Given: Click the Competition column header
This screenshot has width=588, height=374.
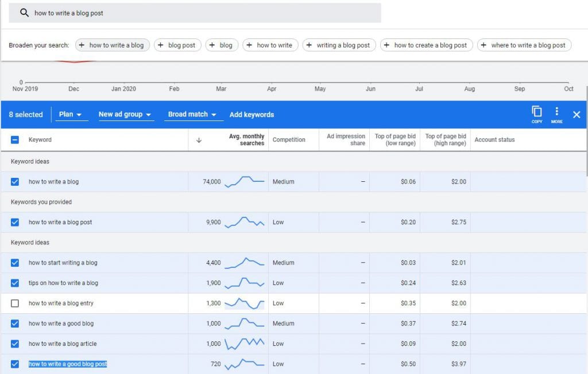Looking at the screenshot, I should click(289, 140).
